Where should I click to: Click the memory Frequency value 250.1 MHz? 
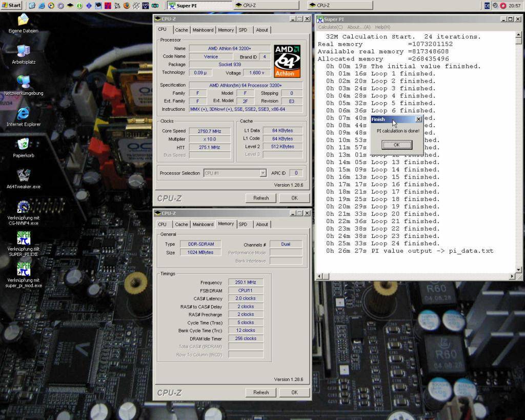point(246,283)
